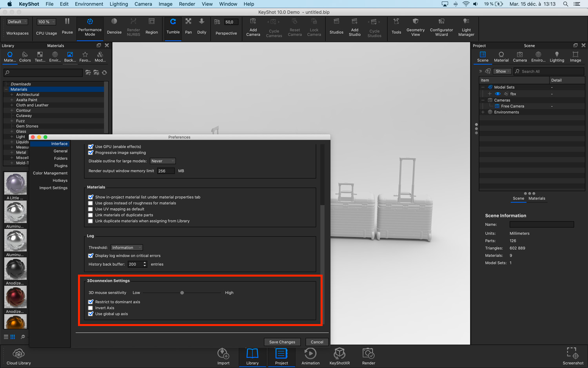
Task: Uncheck Use GPU (enable effects)
Action: click(91, 147)
